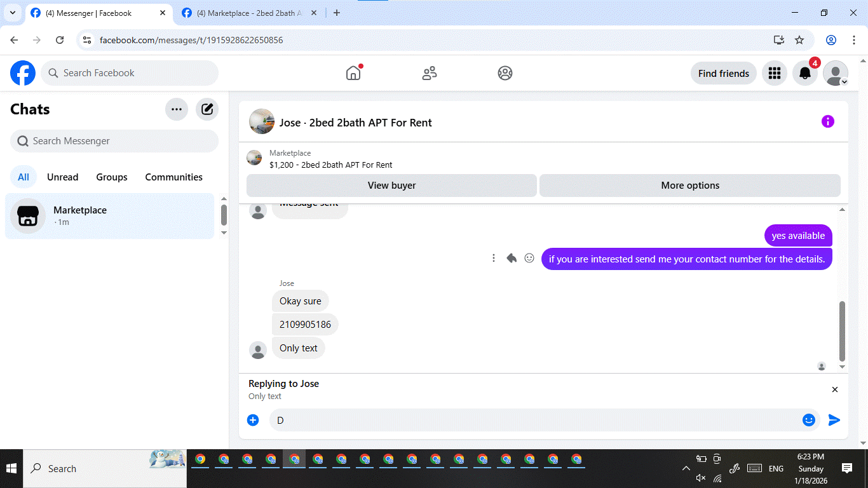Open the account profile picture menu
868x488 pixels.
pyautogui.click(x=836, y=73)
